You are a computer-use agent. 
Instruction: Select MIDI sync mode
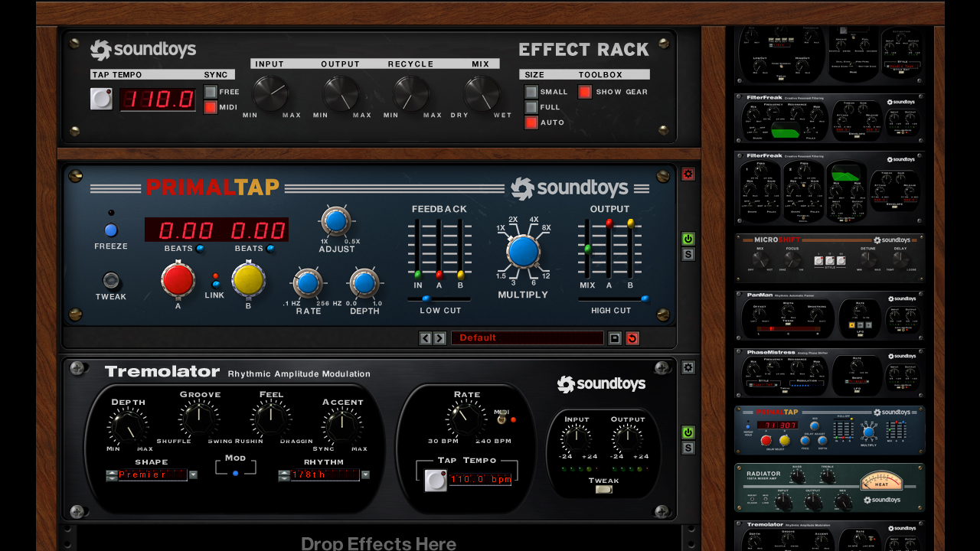[x=210, y=107]
